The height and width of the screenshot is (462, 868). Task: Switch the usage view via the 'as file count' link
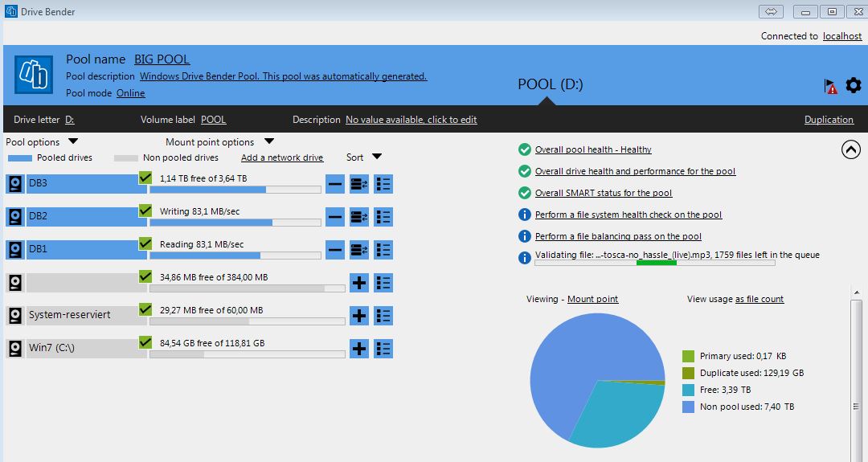click(759, 299)
